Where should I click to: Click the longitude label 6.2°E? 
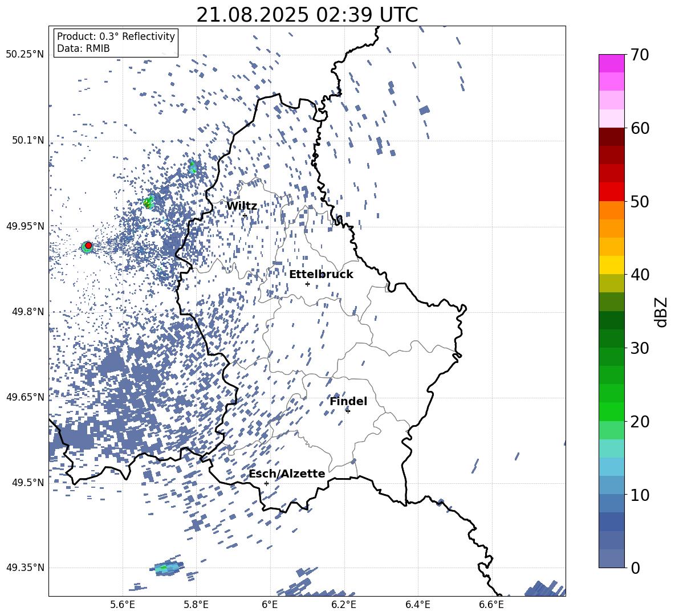tap(344, 605)
